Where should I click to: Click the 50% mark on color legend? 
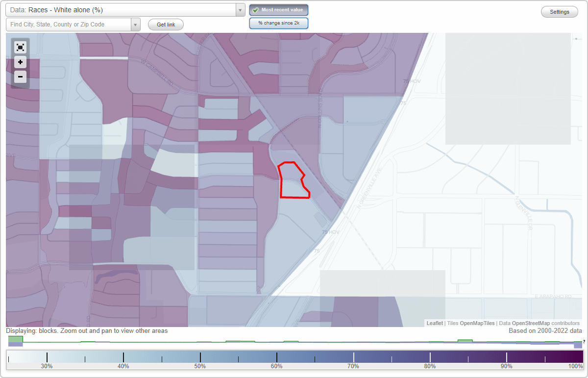point(200,366)
